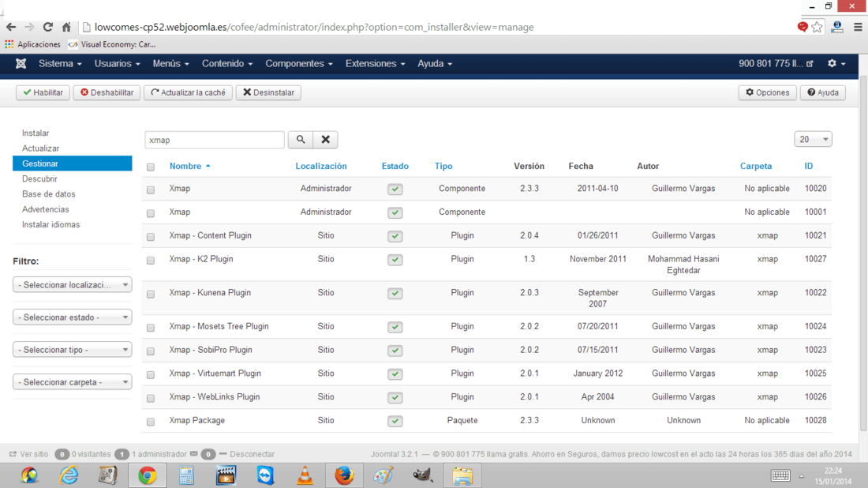Select the Xmap - Content Plugin row checkbox
This screenshot has width=868, height=488.
(x=151, y=237)
